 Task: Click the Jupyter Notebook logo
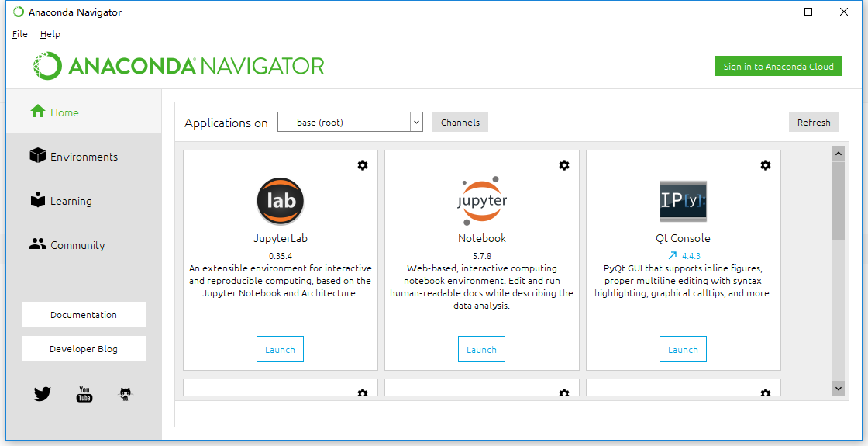(x=481, y=201)
